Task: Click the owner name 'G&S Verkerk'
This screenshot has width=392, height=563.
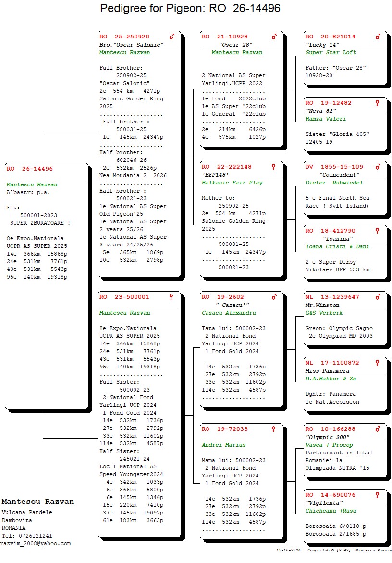Action: [x=324, y=313]
